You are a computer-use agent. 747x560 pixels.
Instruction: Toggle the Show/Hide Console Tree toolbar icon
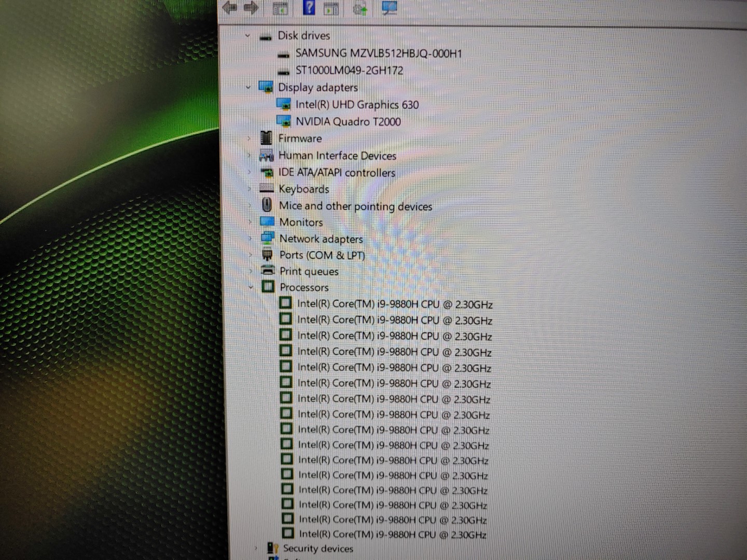point(280,8)
